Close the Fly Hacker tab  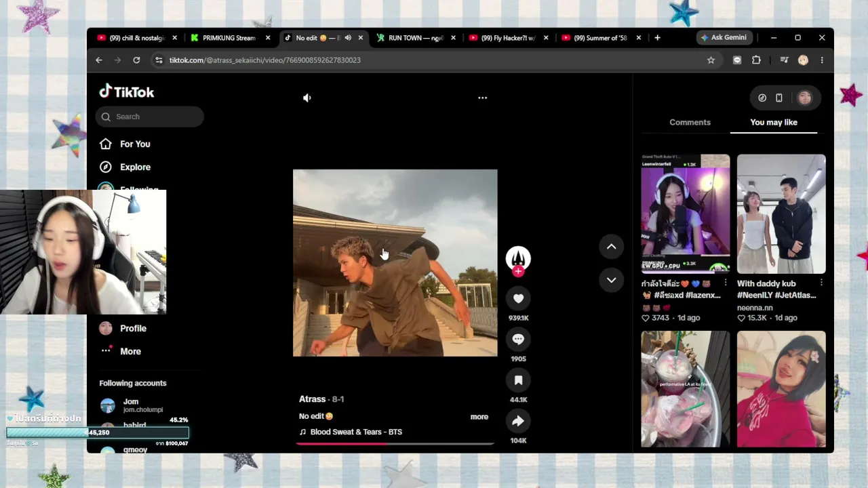point(546,38)
